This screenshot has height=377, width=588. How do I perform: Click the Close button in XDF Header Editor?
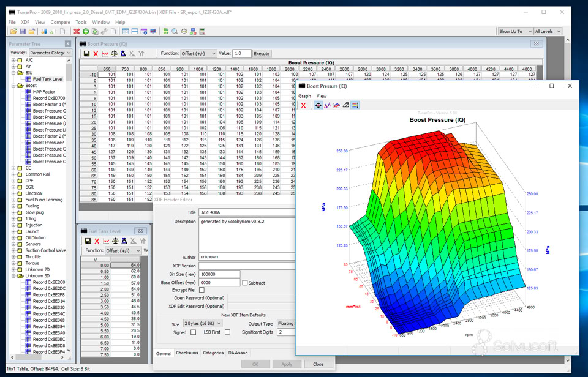click(318, 364)
